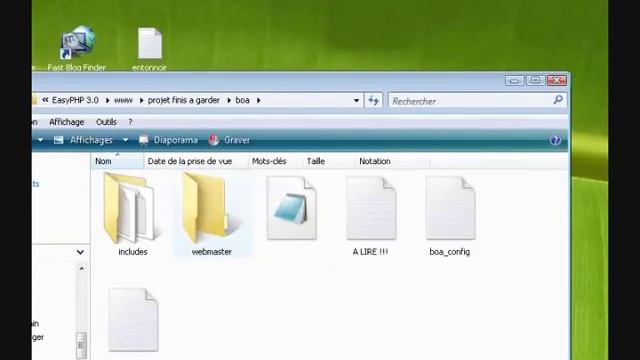Click the search magnifier icon

(x=558, y=100)
